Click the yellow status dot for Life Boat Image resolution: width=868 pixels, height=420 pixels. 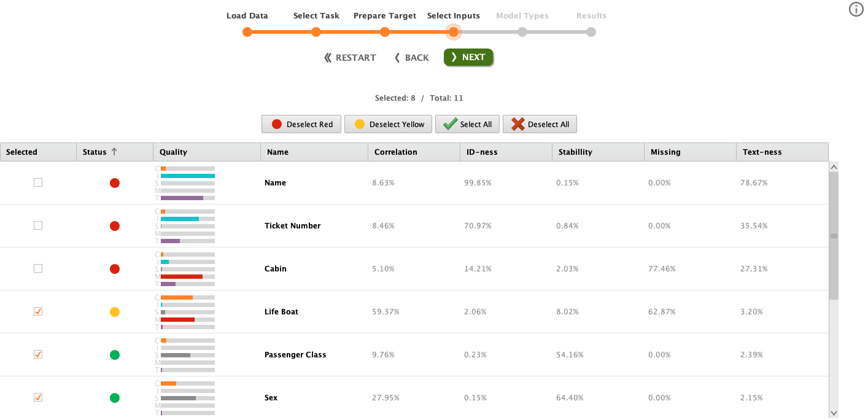114,311
